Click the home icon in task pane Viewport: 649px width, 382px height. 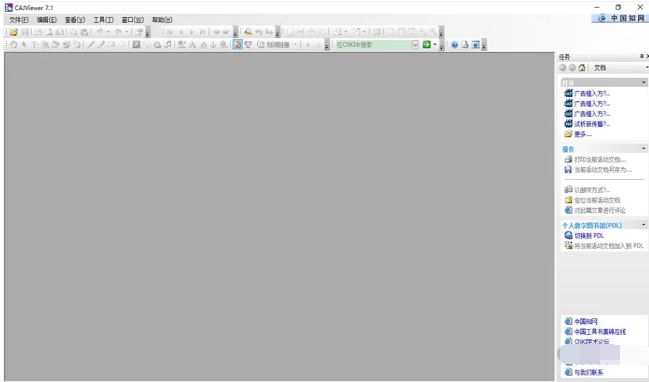[x=582, y=67]
